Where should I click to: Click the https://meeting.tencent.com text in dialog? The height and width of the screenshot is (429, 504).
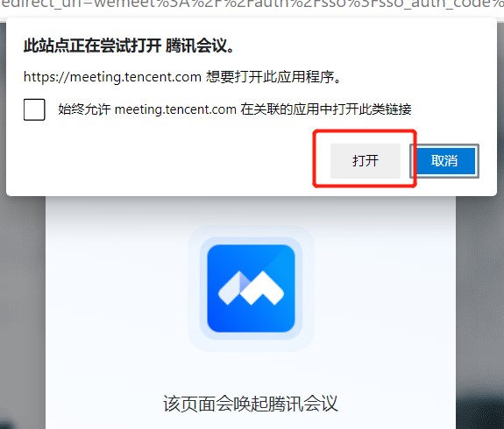[x=112, y=77]
